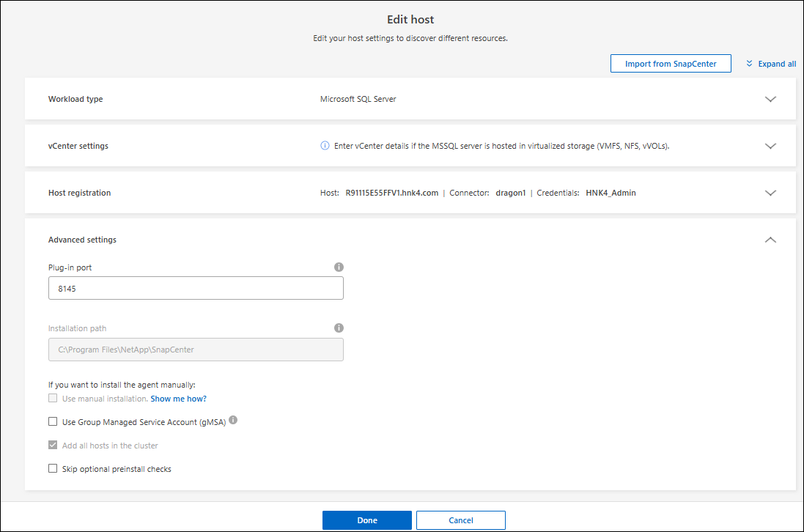Click the info icon beside Plug-in port
The height and width of the screenshot is (532, 804).
tap(339, 267)
